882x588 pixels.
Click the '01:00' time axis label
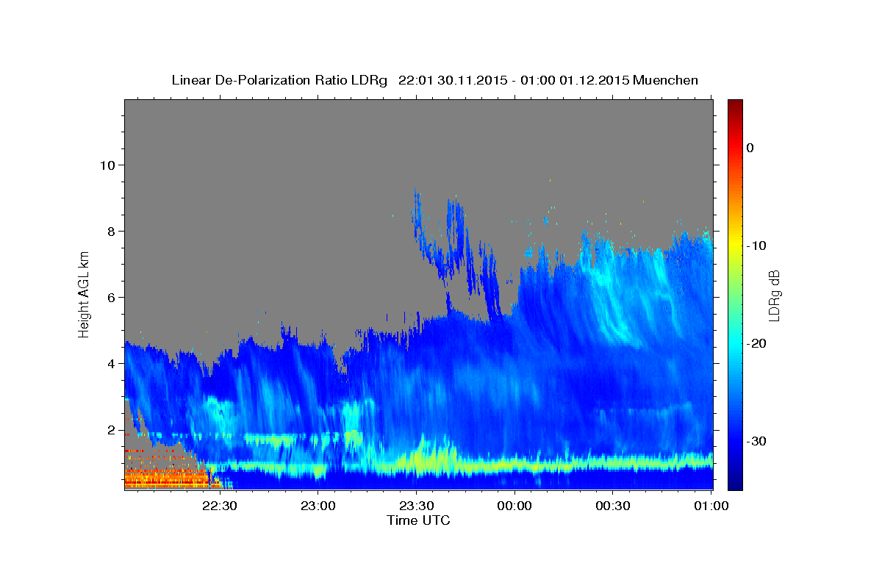click(x=711, y=506)
